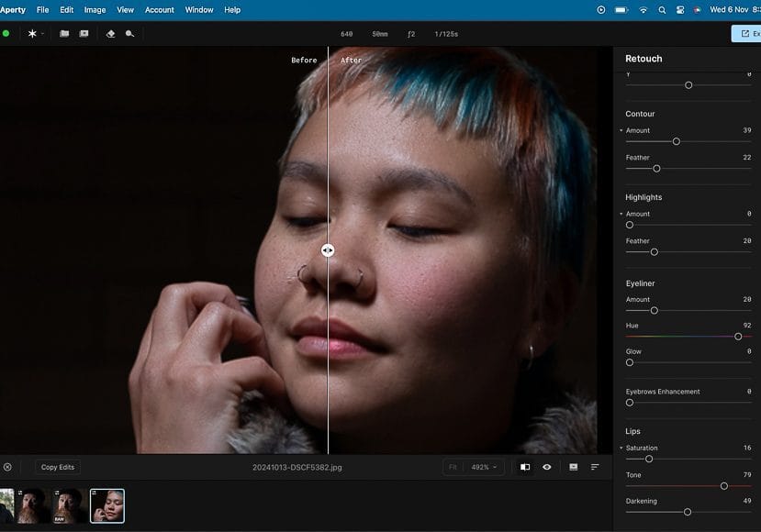This screenshot has height=532, width=761.
Task: Open the sort options icon in bottom bar
Action: [x=595, y=467]
